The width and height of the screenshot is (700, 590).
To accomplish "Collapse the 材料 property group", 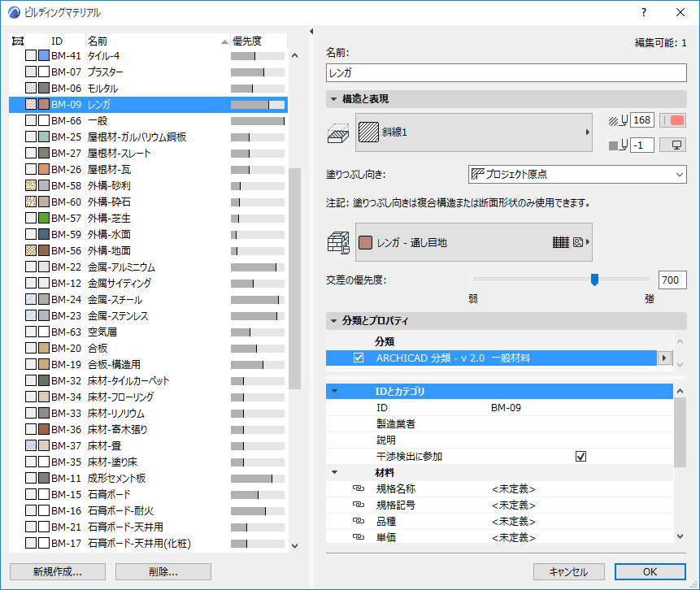I will click(334, 472).
